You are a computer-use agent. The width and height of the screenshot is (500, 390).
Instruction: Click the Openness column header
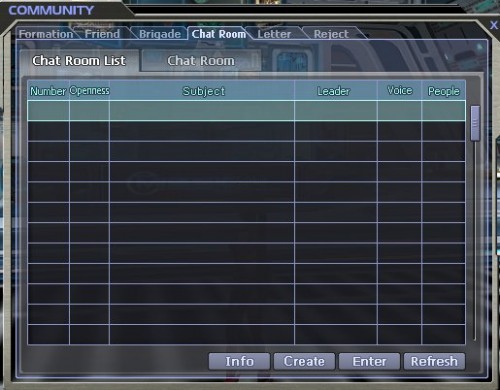tap(89, 91)
